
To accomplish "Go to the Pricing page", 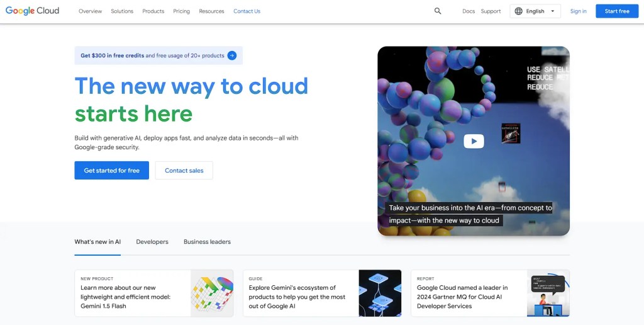I will click(x=182, y=11).
